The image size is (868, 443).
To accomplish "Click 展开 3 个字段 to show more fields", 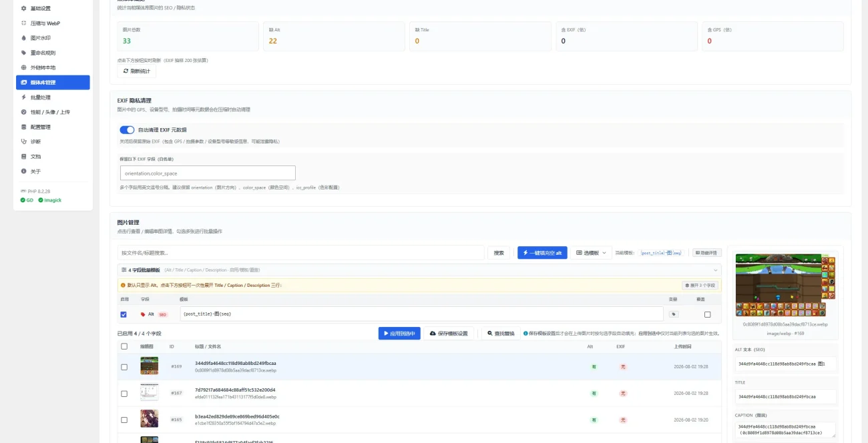I will point(700,285).
